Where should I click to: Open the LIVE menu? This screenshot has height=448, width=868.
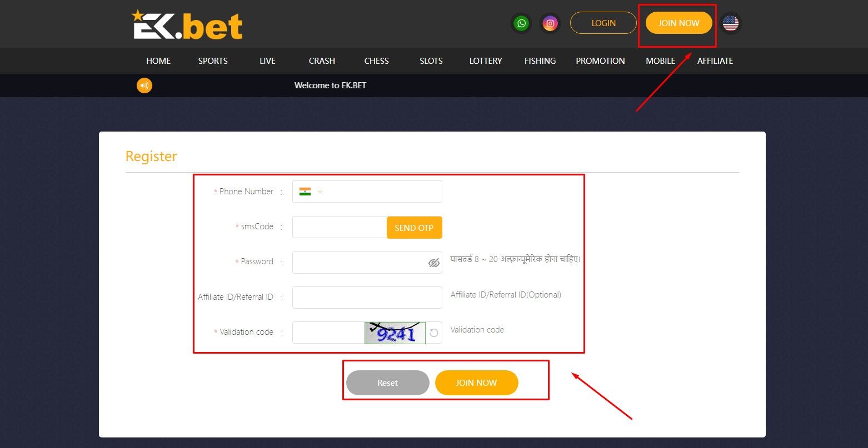[x=267, y=61]
